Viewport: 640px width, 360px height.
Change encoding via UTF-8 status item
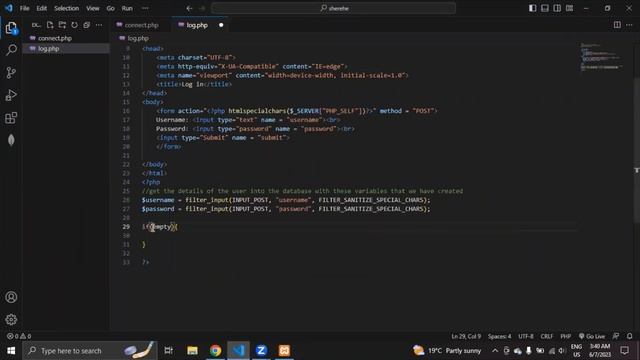[x=526, y=336]
